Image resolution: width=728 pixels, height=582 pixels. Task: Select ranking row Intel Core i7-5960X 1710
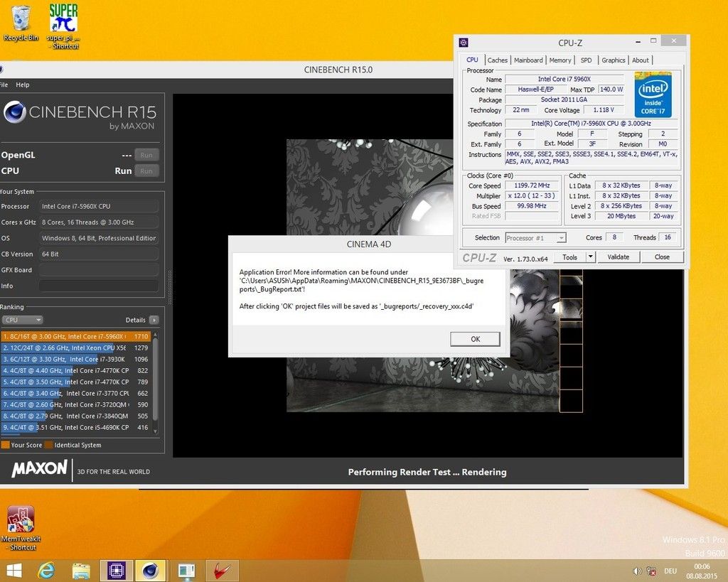[x=75, y=336]
